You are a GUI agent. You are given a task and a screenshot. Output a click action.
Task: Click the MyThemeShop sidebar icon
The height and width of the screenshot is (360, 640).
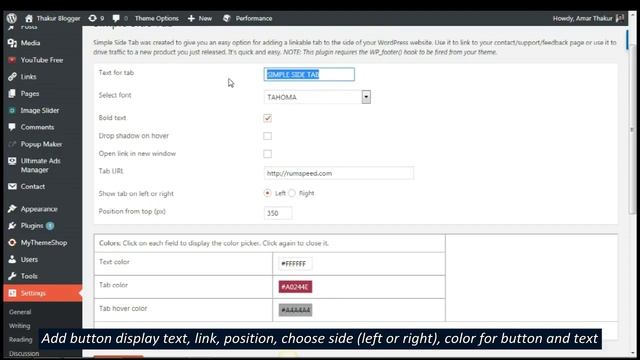(12, 242)
